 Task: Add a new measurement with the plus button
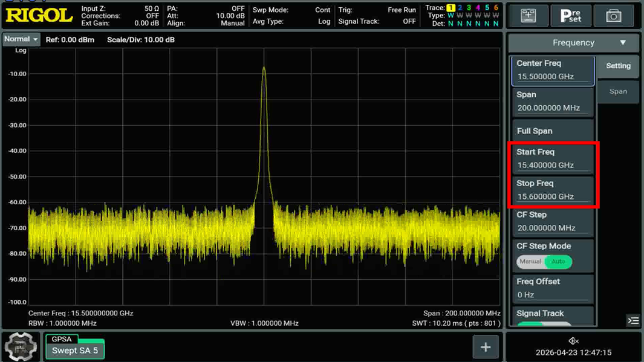486,347
